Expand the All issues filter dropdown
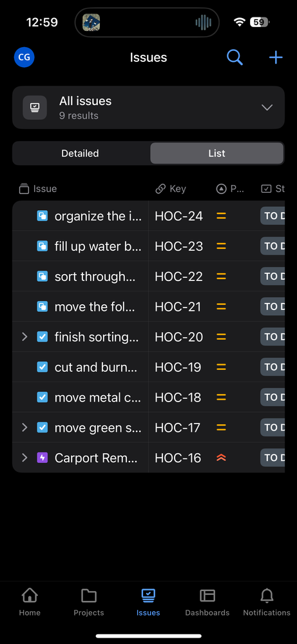The width and height of the screenshot is (297, 644). coord(267,108)
